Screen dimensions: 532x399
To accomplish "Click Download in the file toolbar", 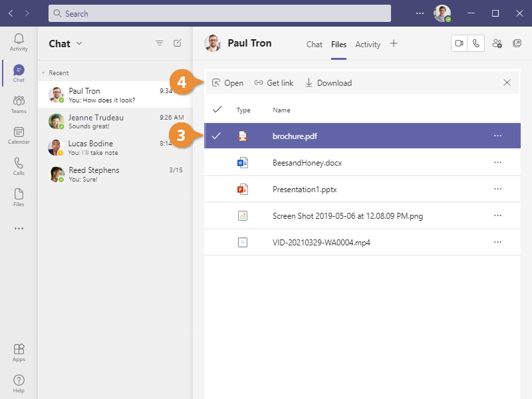I will (328, 83).
